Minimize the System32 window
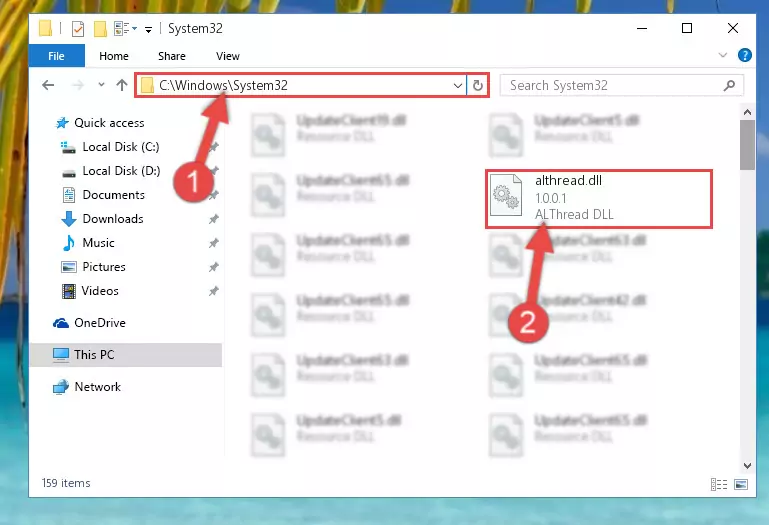This screenshot has height=525, width=769. pos(641,28)
